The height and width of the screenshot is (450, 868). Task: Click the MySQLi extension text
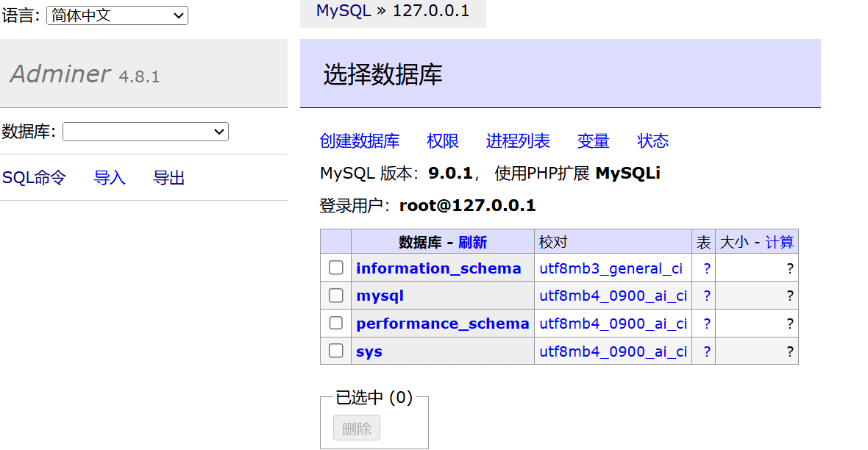627,174
